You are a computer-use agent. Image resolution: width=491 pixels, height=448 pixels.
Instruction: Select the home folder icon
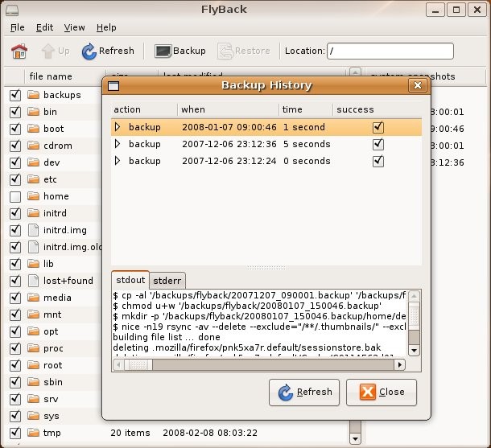(x=33, y=195)
